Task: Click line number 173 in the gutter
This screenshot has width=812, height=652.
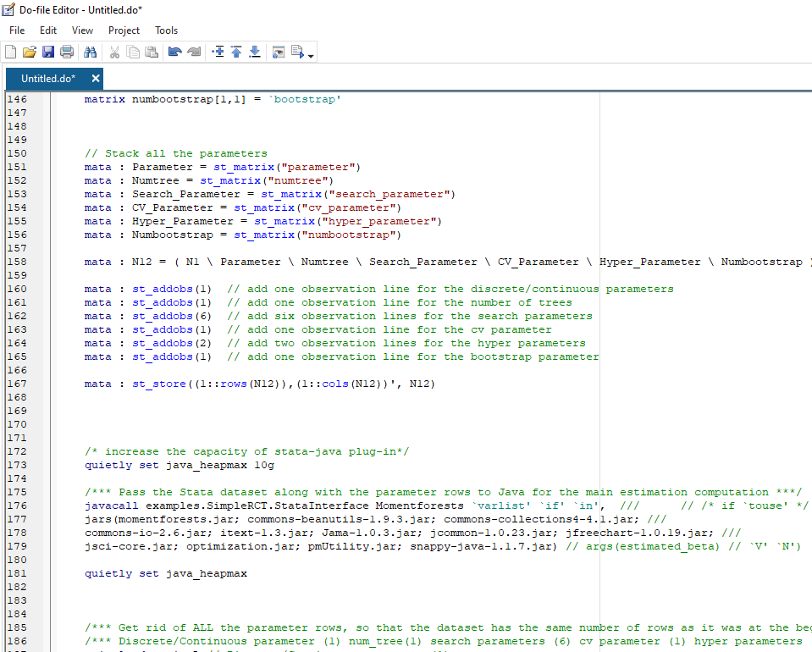Action: click(17, 465)
